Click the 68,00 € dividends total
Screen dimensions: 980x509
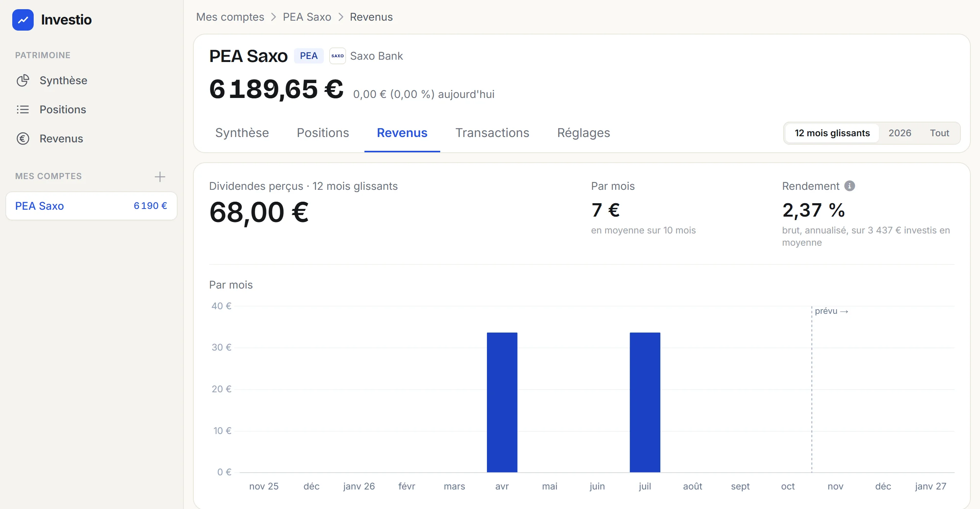tap(259, 212)
